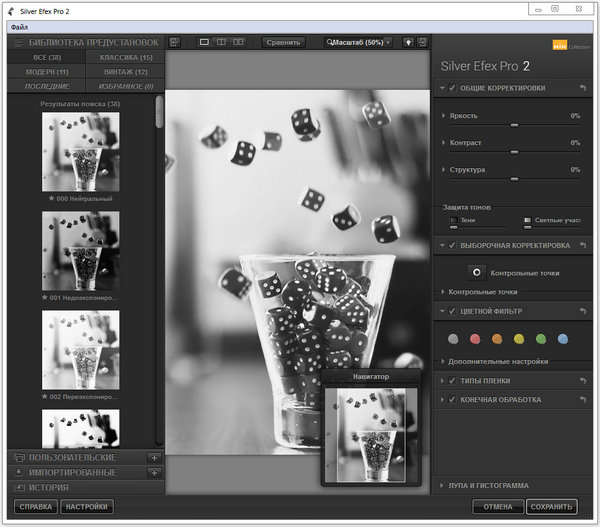The width and height of the screenshot is (600, 527).
Task: Click the add control point icon
Action: pos(478,270)
